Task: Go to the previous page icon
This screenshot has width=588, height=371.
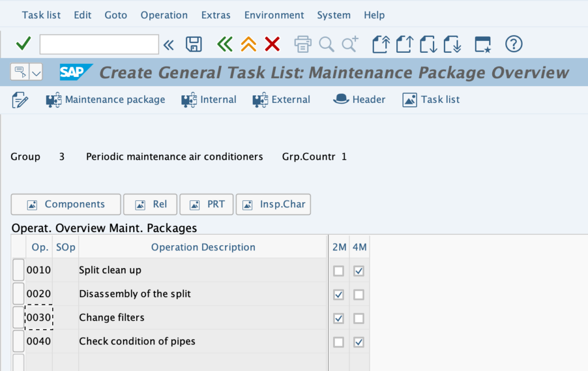Action: pyautogui.click(x=405, y=44)
